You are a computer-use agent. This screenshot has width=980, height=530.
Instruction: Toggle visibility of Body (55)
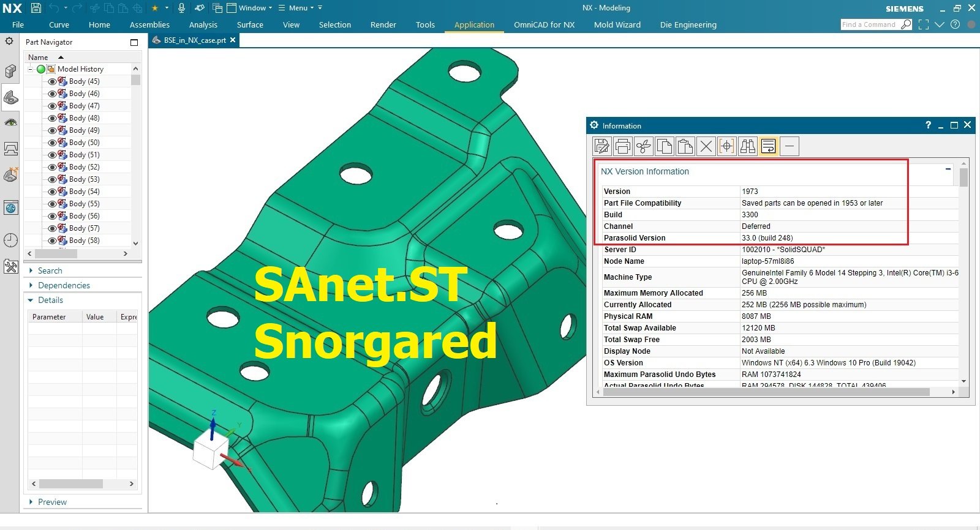(52, 204)
